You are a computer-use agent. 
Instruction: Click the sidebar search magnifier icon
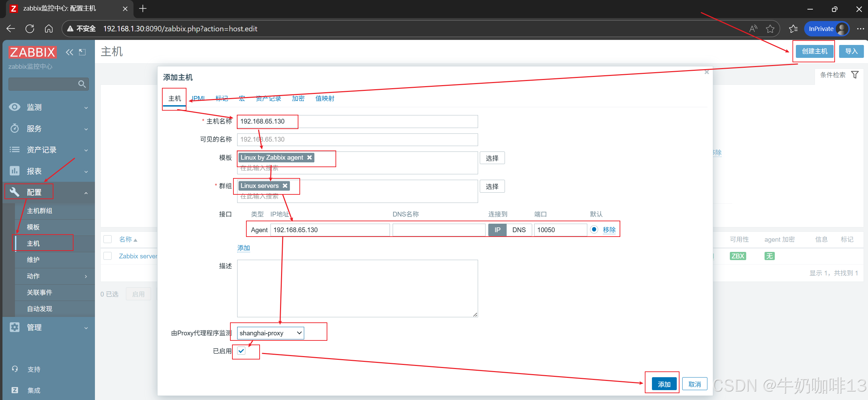(82, 84)
